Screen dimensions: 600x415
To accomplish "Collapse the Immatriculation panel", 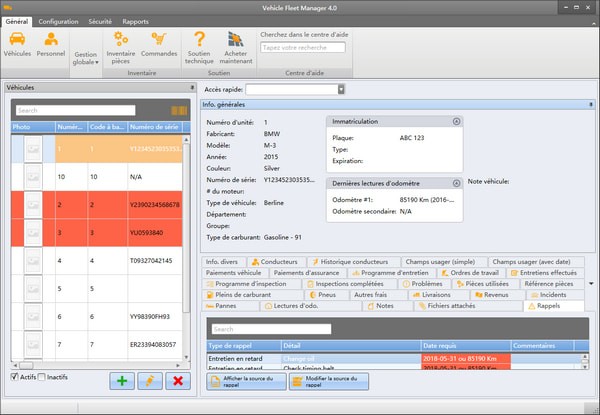I will pyautogui.click(x=456, y=121).
